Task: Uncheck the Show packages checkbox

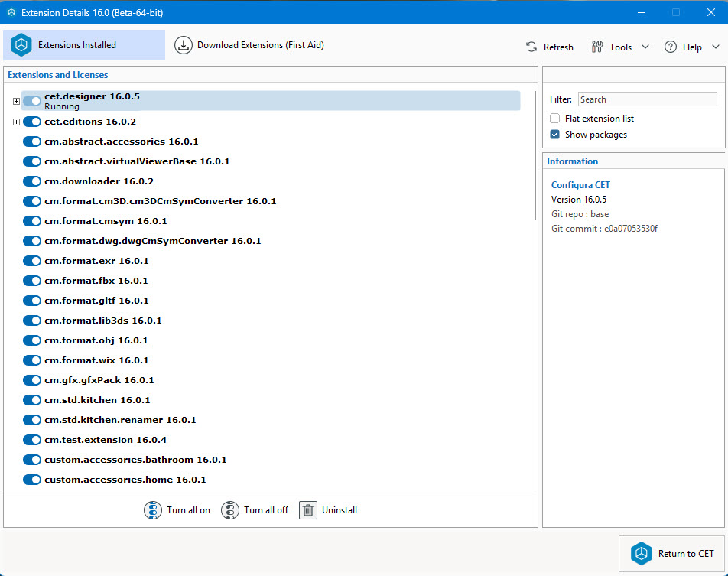Action: pos(555,135)
